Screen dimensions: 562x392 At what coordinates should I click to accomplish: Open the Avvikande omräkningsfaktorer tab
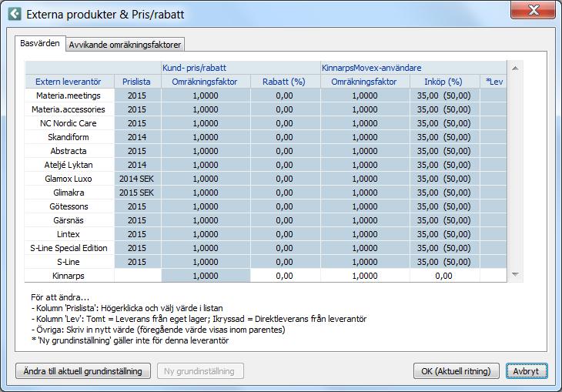pyautogui.click(x=125, y=45)
